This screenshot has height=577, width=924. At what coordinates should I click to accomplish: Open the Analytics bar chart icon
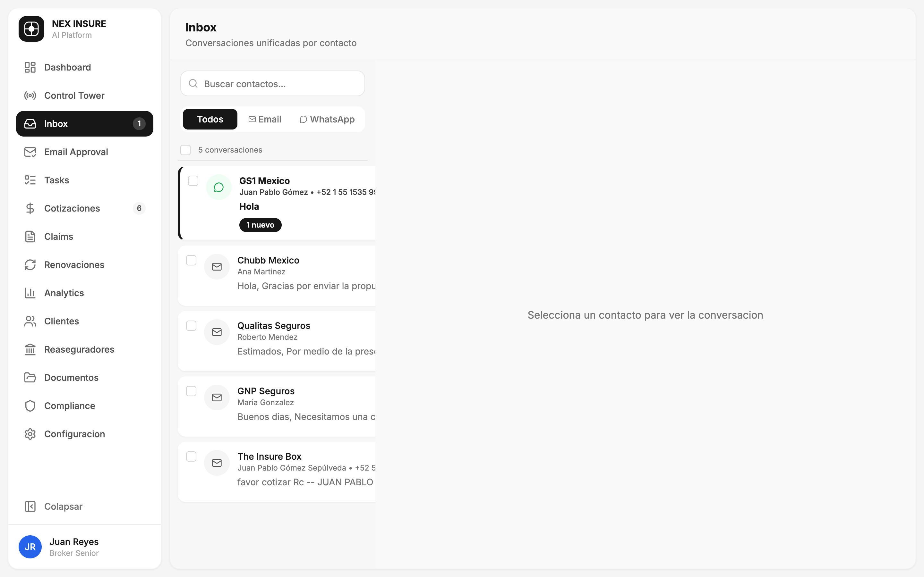click(x=30, y=293)
